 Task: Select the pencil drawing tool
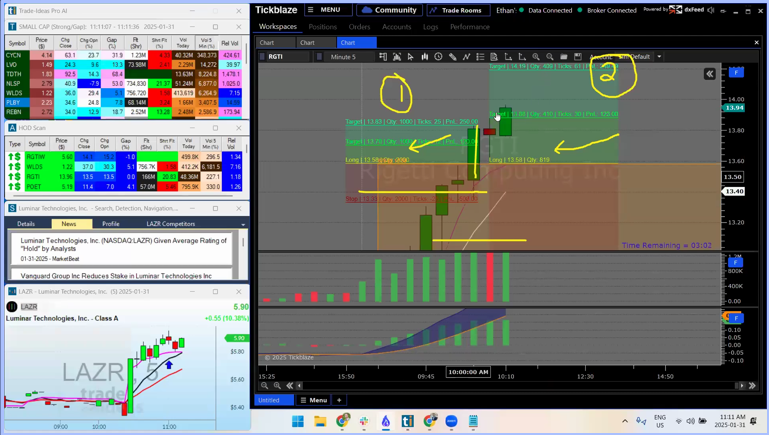click(452, 57)
